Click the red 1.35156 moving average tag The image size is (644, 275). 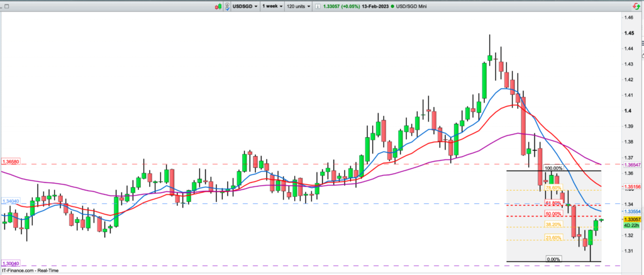point(618,187)
